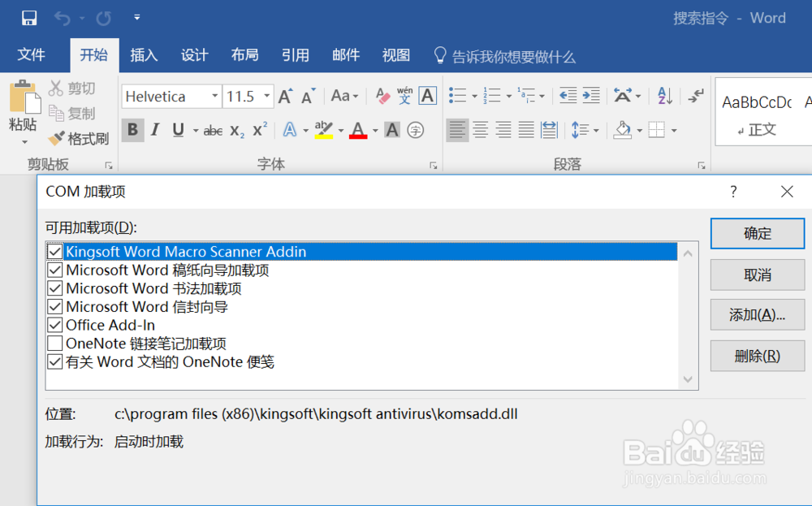Apply character border icon

coord(428,96)
